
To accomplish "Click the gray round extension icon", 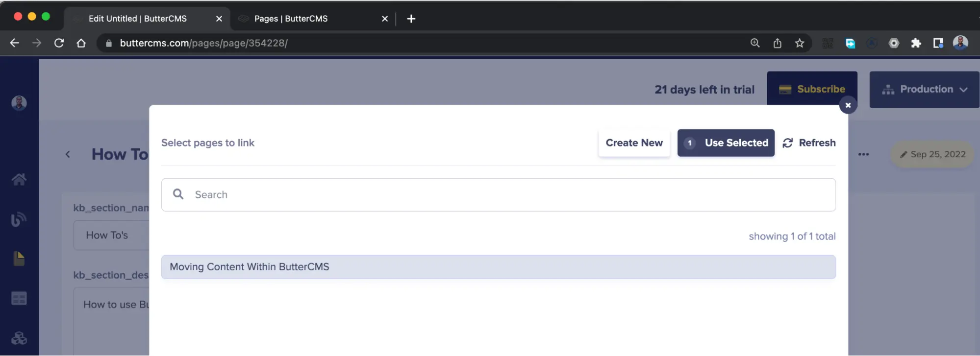I will click(x=894, y=43).
